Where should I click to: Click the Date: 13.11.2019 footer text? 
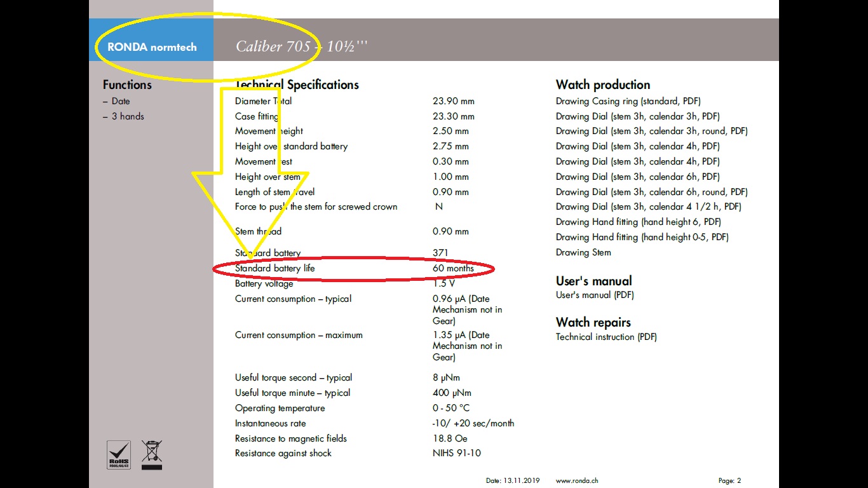coord(513,481)
